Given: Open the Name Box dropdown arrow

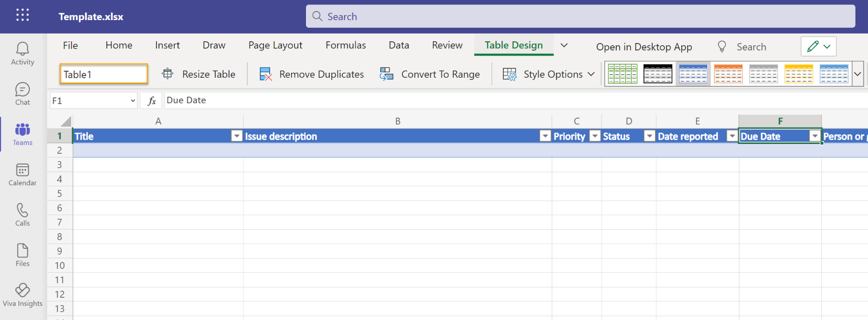Looking at the screenshot, I should click(x=133, y=101).
